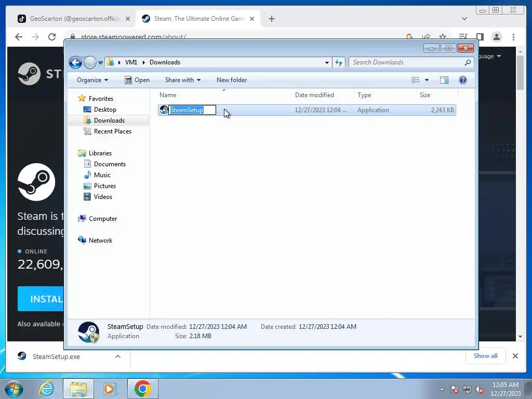This screenshot has height=399, width=532.
Task: Change your view icon in Explorer toolbar
Action: point(416,80)
